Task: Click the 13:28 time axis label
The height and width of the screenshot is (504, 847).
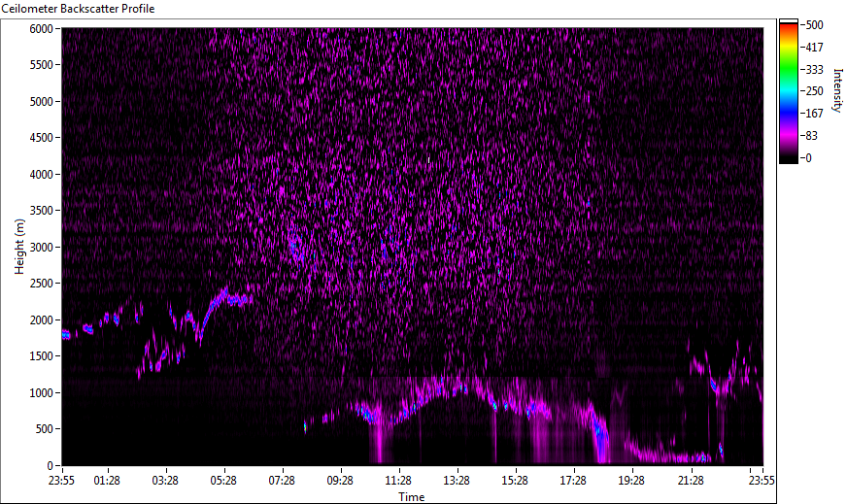Action: coord(457,481)
